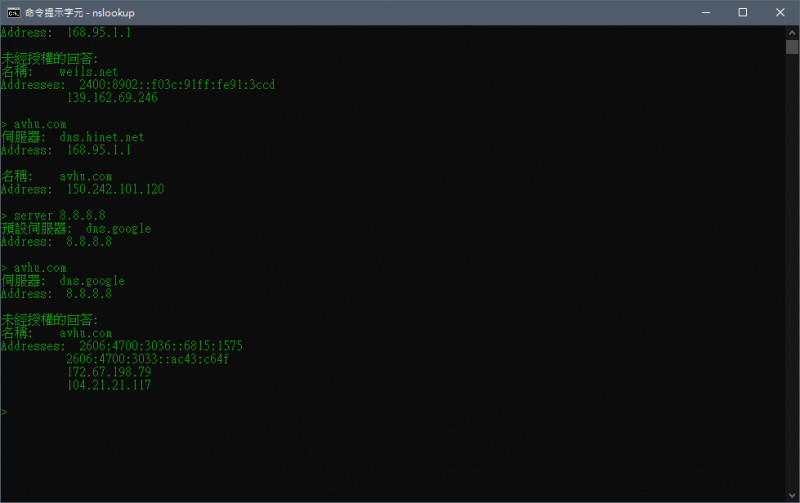Maximize the Command Prompt window

coord(742,12)
